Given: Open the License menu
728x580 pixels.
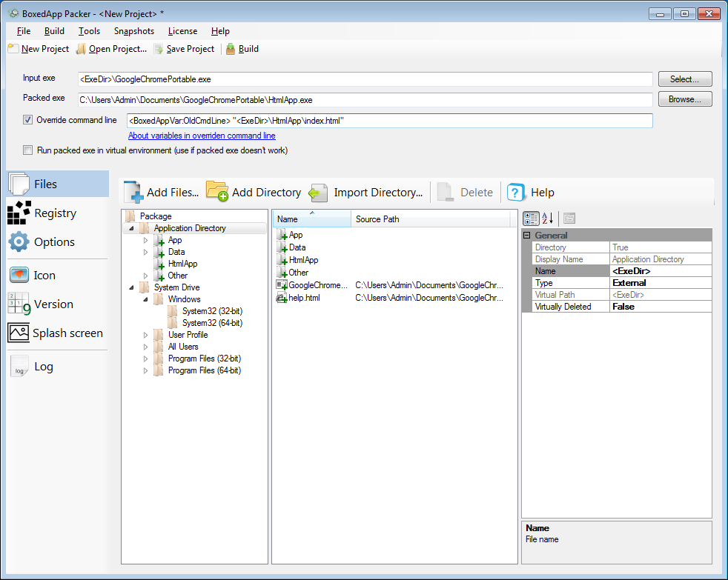Looking at the screenshot, I should point(182,31).
